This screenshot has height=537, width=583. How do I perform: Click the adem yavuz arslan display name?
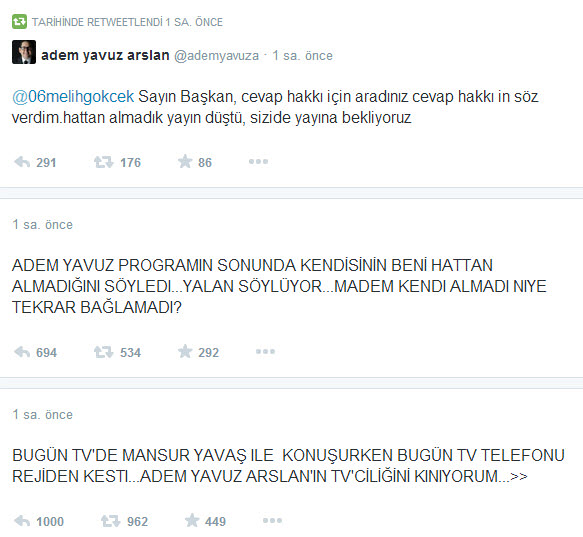(105, 55)
